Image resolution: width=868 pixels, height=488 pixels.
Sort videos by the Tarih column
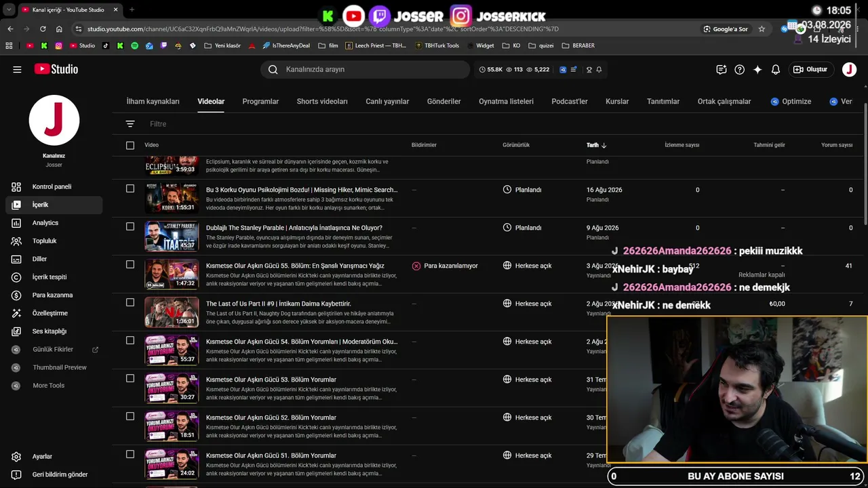pos(596,145)
